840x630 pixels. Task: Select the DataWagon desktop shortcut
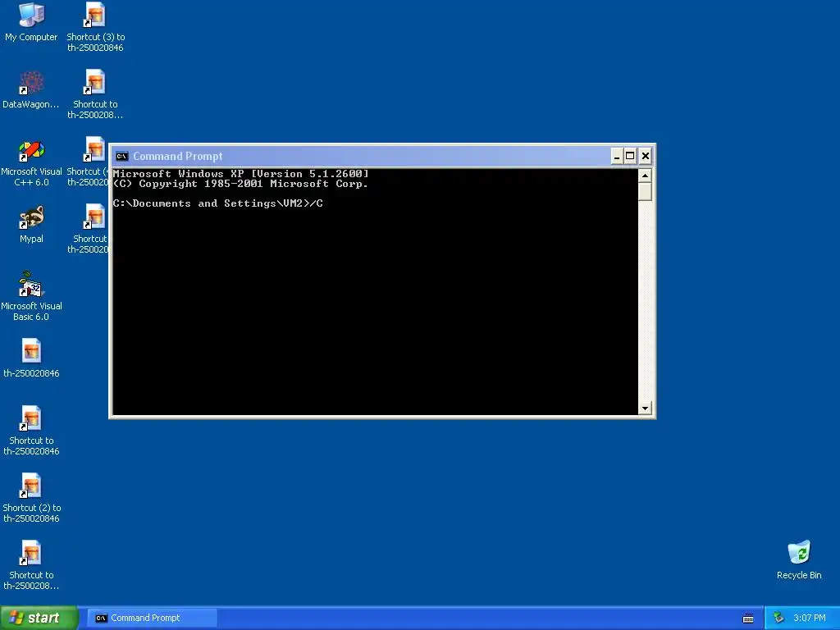[x=31, y=89]
